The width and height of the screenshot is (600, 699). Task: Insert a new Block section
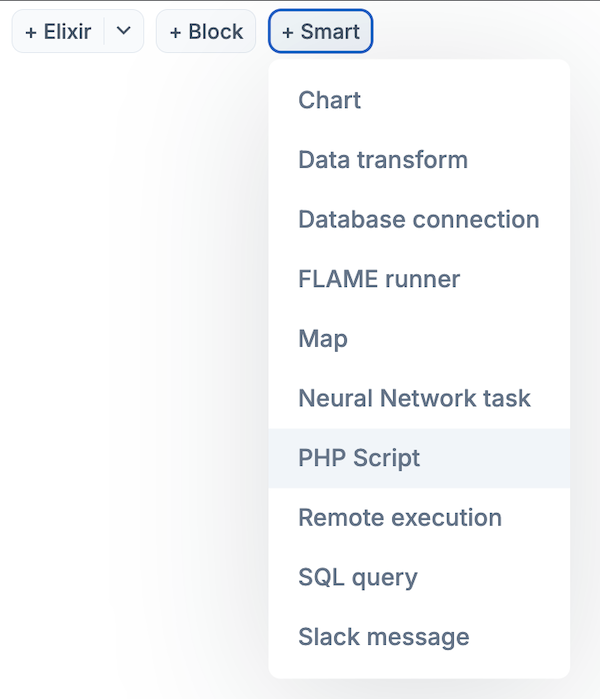point(206,31)
